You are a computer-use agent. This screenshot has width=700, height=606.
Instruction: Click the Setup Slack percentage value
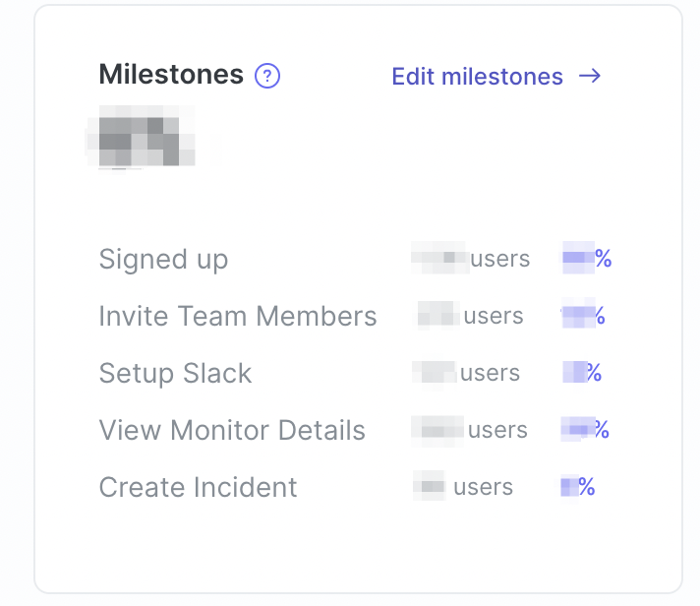point(582,373)
